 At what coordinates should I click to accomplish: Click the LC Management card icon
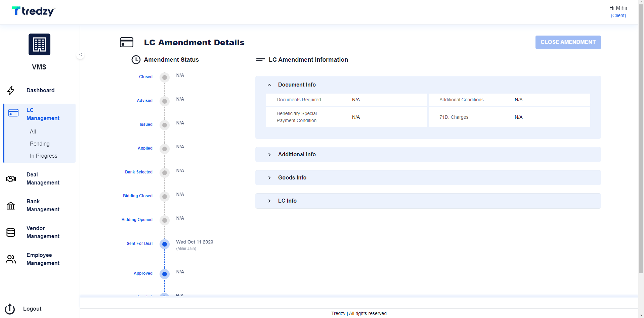[x=13, y=113]
